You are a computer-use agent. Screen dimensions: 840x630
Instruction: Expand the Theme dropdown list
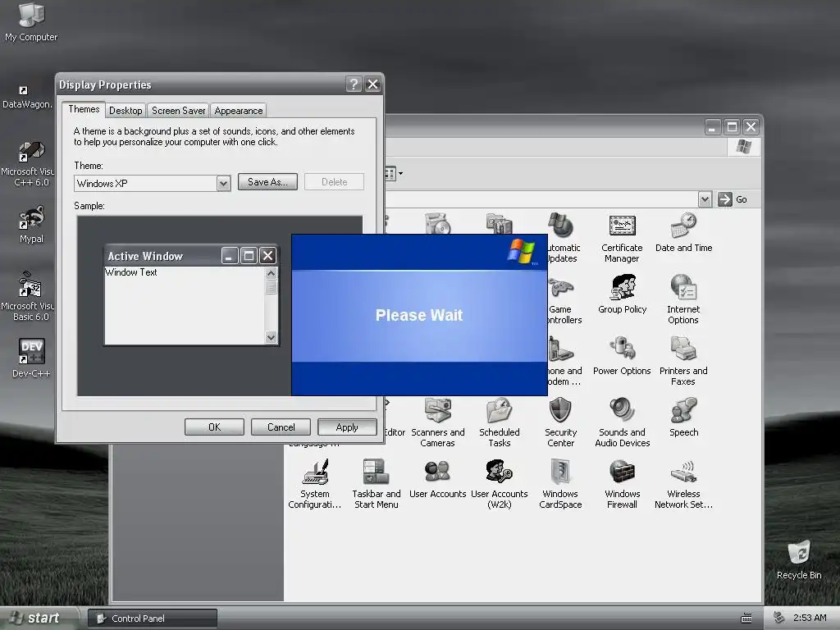(223, 184)
